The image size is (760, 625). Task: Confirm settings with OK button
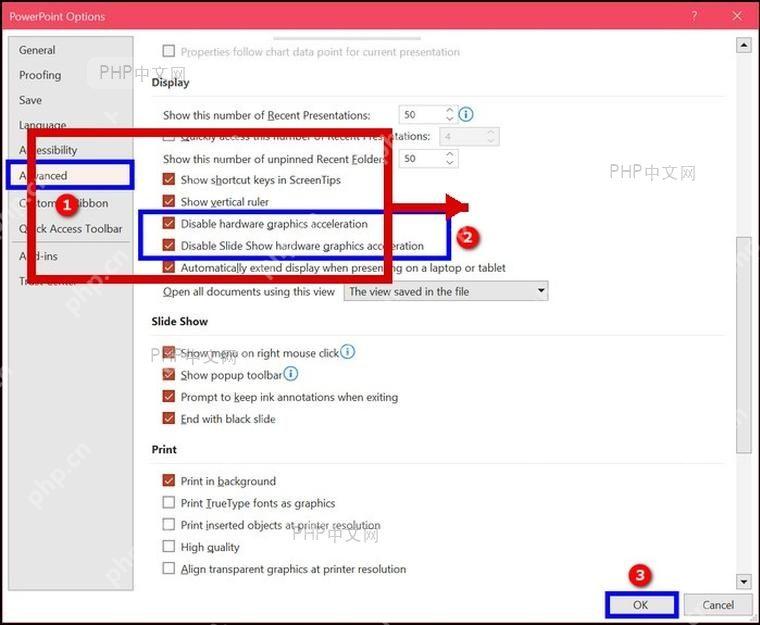641,605
